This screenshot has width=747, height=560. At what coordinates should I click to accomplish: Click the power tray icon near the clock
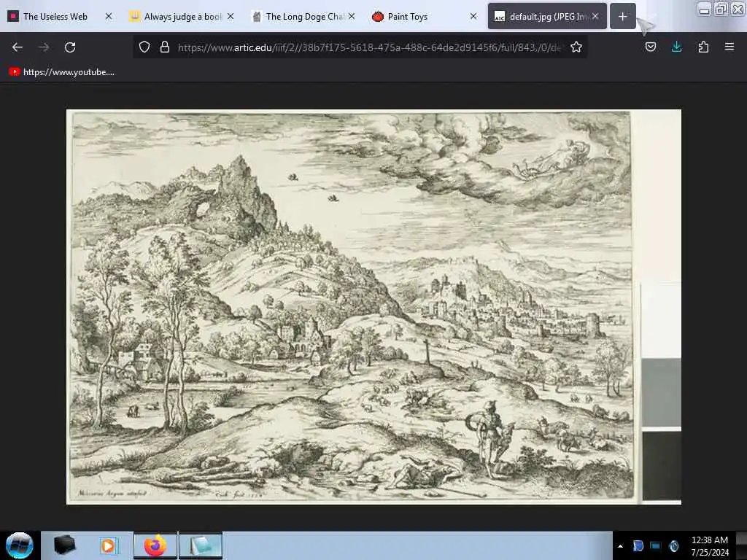pos(673,546)
